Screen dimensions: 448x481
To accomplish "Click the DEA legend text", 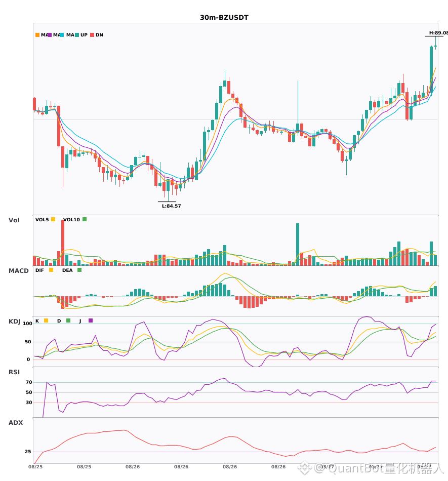I will pos(67,270).
